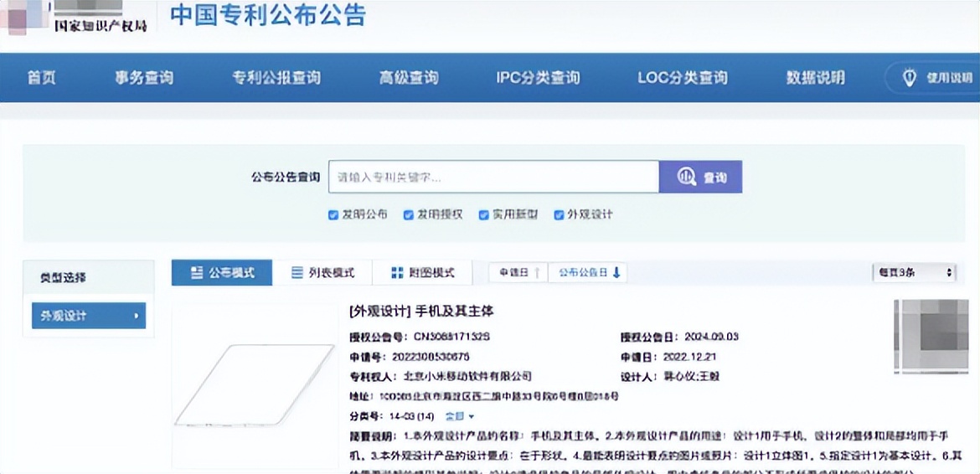Select 外观设计 in the type sidebar
Screen dimensions: 980x474
click(x=89, y=316)
